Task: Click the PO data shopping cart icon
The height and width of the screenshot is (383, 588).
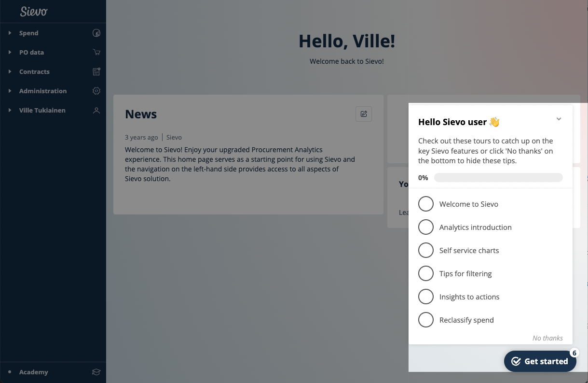Action: [x=96, y=53]
